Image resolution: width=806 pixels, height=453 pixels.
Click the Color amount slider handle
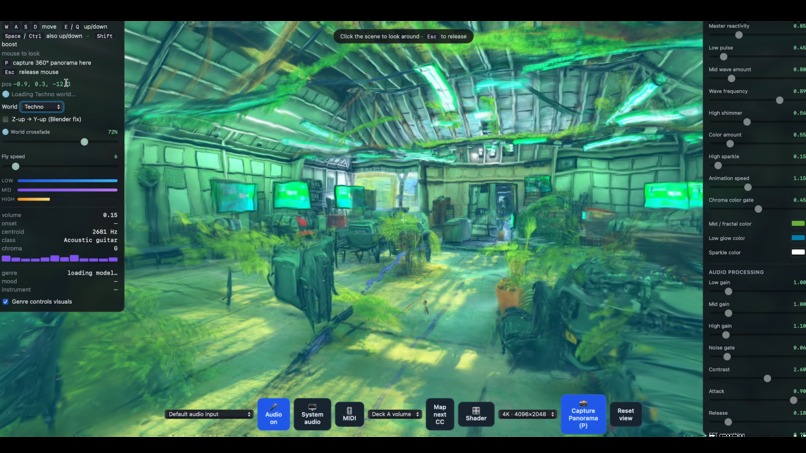730,144
